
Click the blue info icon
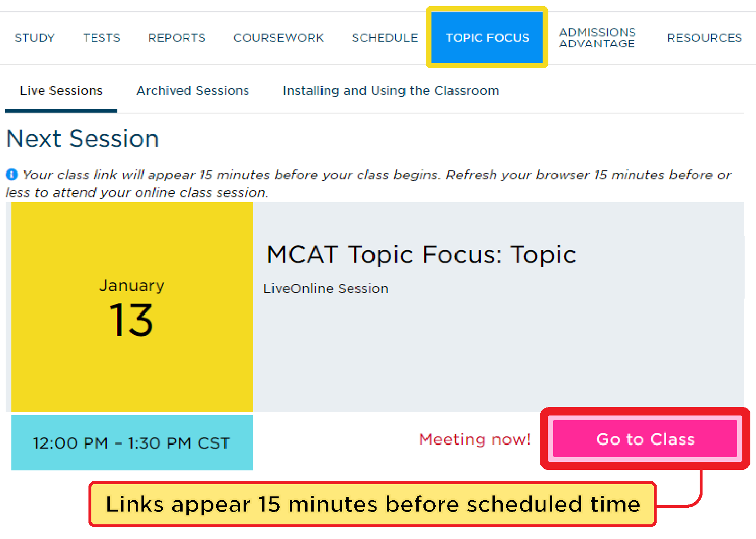(x=11, y=175)
